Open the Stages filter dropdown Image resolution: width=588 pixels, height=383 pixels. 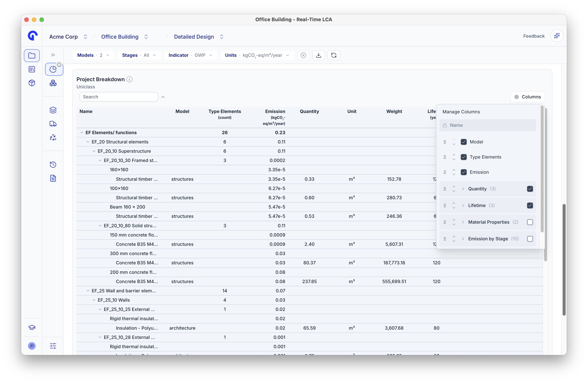point(139,55)
